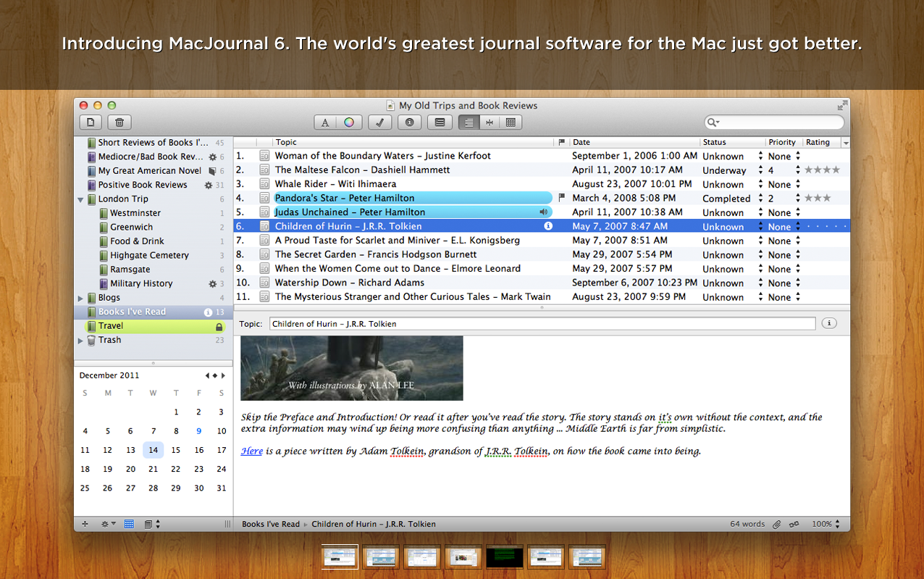The width and height of the screenshot is (924, 579).
Task: Sort by the Topic column header
Action: (413, 143)
